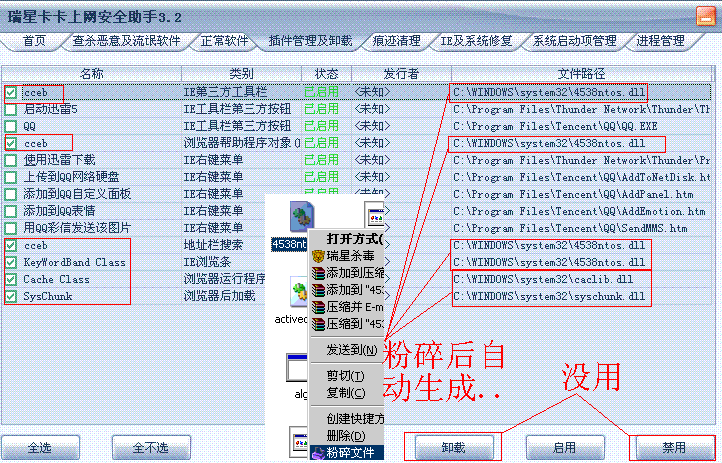
Task: Select the 4538nt DLL file icon
Action: tap(302, 216)
